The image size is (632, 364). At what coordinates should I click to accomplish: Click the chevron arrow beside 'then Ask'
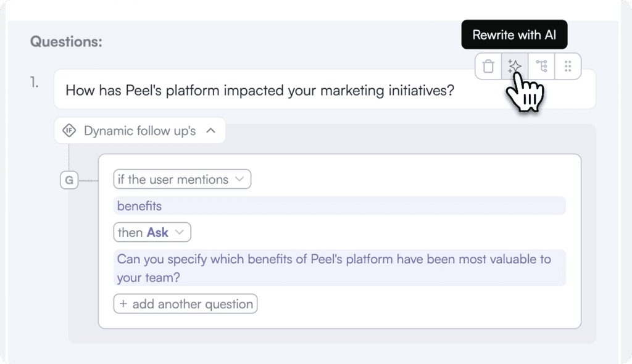pyautogui.click(x=180, y=233)
